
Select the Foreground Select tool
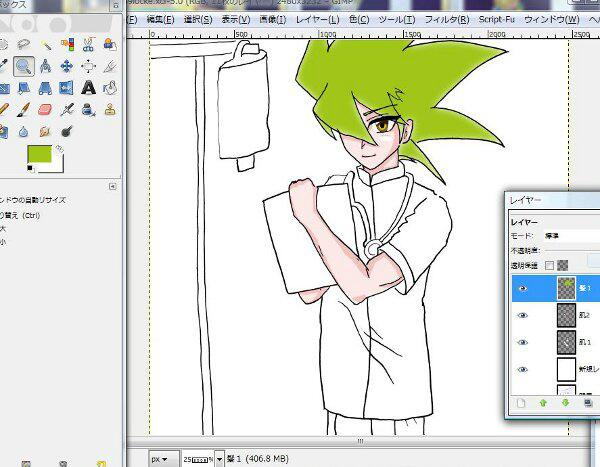tap(110, 45)
